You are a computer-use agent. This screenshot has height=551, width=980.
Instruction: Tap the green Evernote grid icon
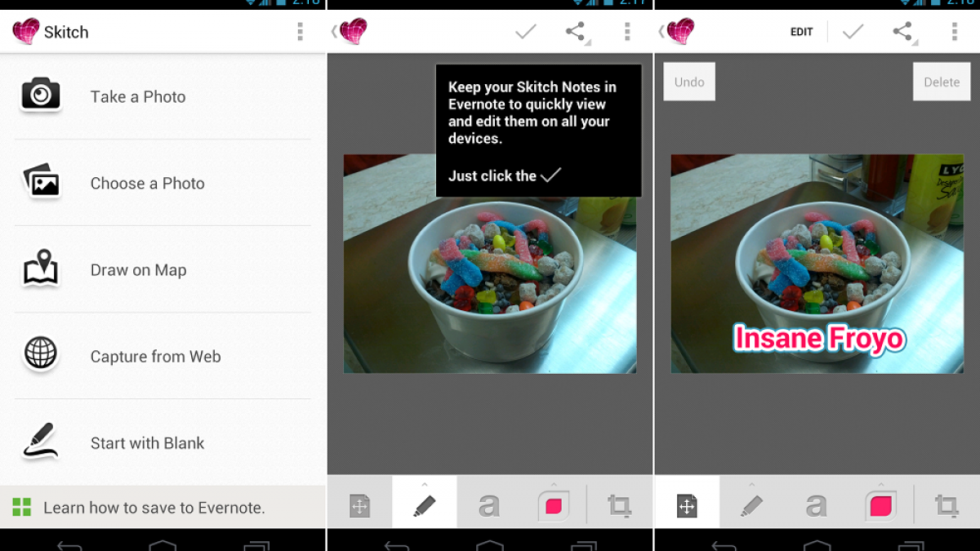tap(21, 507)
